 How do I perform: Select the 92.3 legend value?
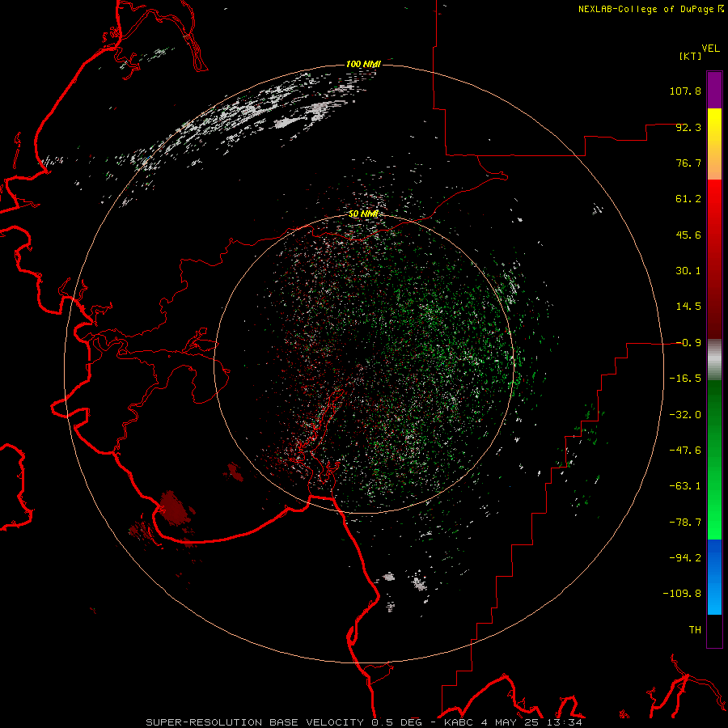688,127
